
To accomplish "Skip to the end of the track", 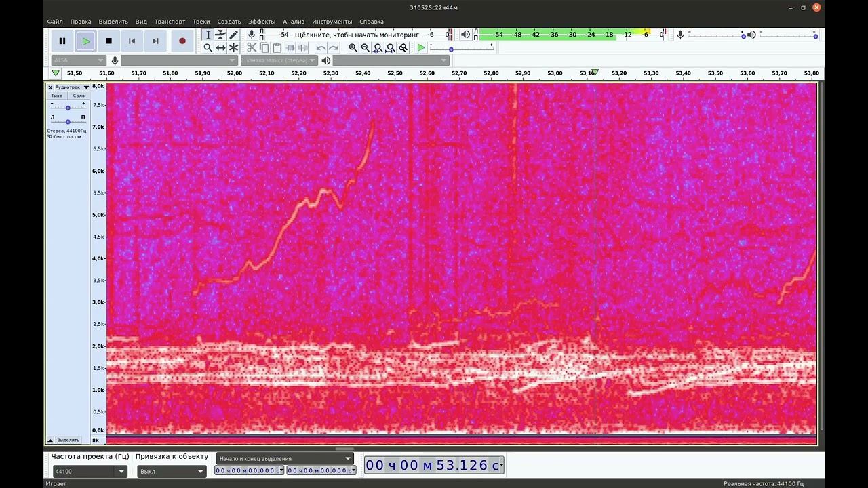I will click(155, 41).
